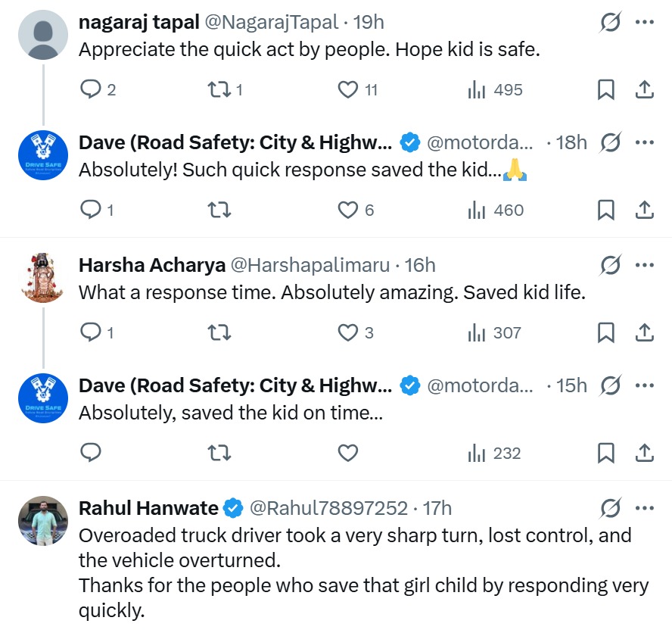Open more options for Rahul Hanwate's tweet
672x633 pixels.
point(644,507)
